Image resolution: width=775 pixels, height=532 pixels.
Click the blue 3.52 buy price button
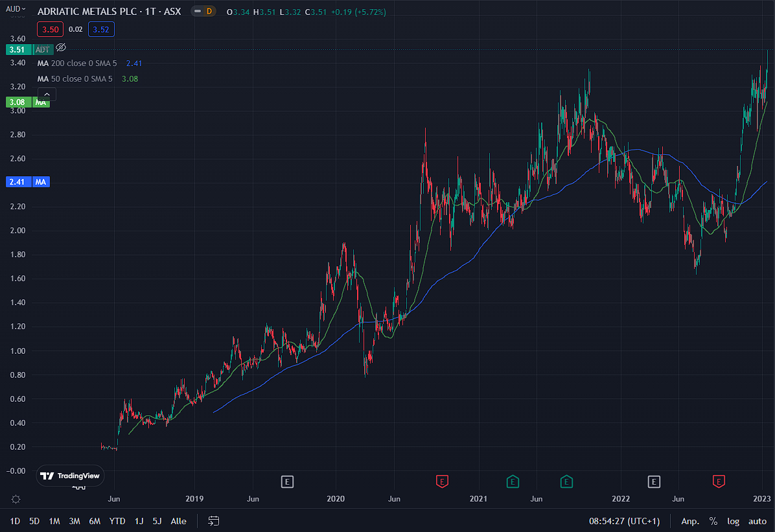100,29
